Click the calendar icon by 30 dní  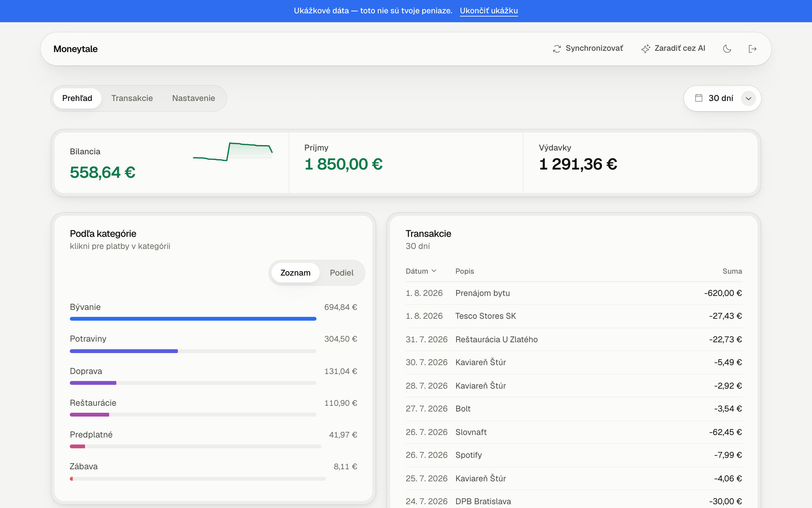[698, 98]
